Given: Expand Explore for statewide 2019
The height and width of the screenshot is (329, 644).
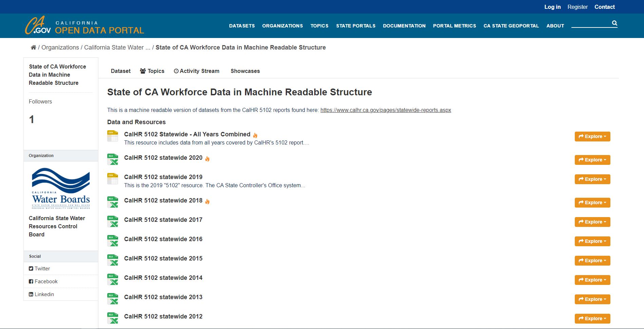Looking at the screenshot, I should (592, 179).
